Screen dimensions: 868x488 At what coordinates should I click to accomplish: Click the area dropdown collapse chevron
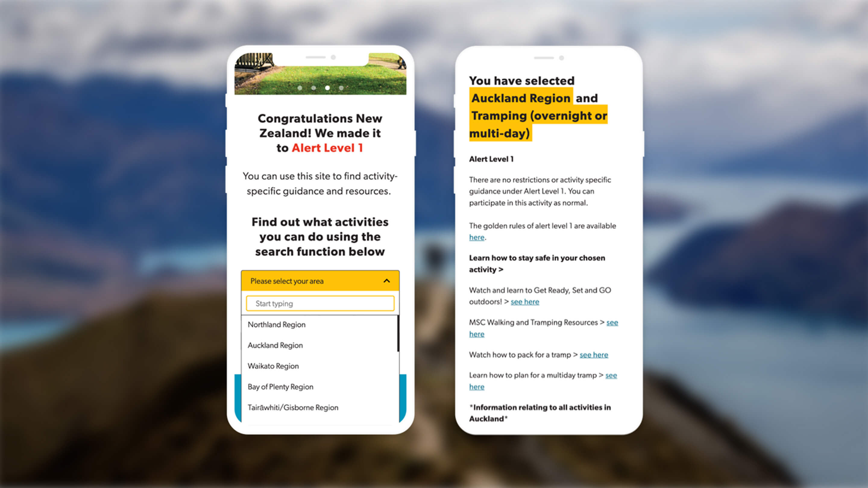coord(386,280)
